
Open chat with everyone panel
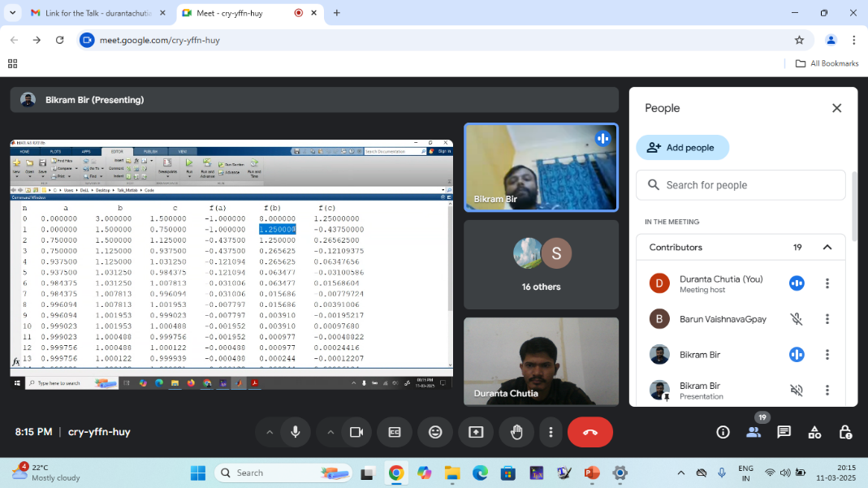tap(784, 432)
